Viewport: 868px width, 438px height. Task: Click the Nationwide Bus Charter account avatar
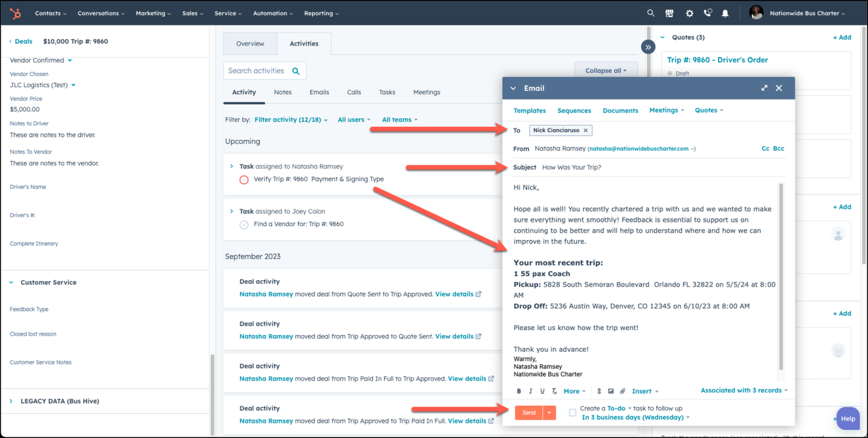[x=756, y=13]
